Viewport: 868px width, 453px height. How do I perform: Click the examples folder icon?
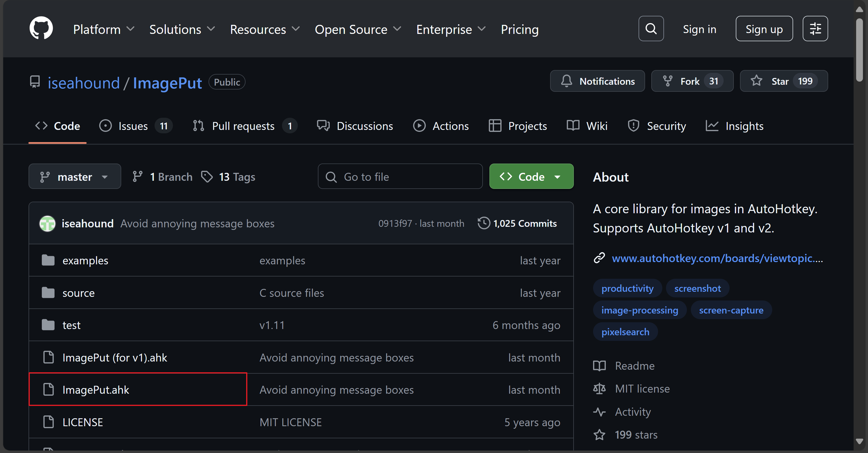pyautogui.click(x=48, y=260)
